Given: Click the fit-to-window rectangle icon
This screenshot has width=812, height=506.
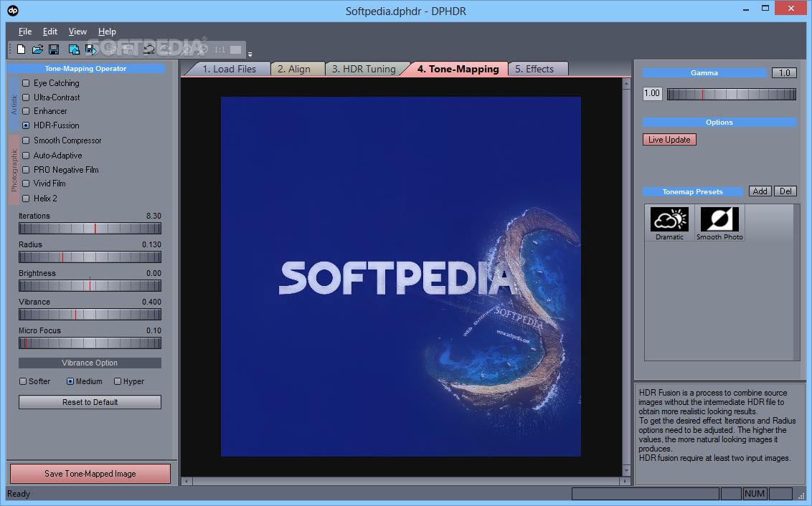Looking at the screenshot, I should [236, 49].
